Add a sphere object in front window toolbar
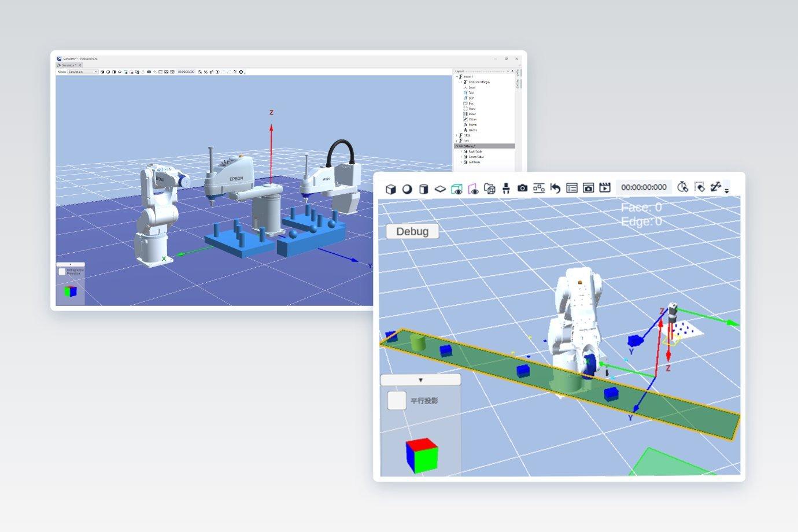798x532 pixels. pyautogui.click(x=407, y=189)
